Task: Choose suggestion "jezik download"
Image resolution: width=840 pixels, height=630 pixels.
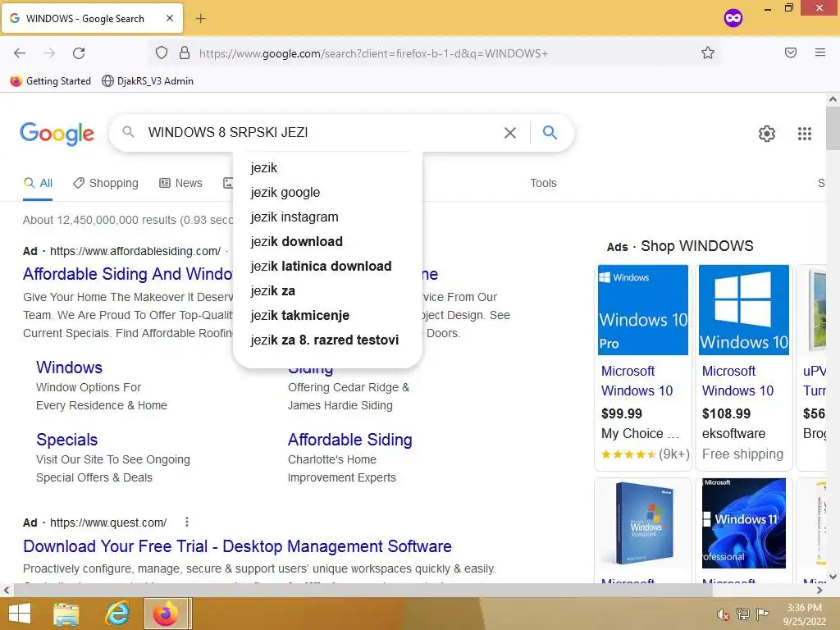Action: [x=327, y=242]
